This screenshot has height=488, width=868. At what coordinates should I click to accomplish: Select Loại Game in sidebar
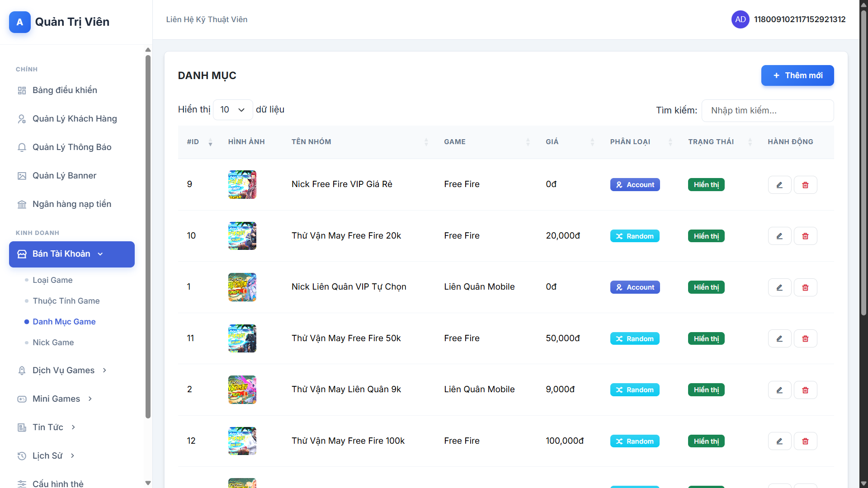pyautogui.click(x=52, y=280)
